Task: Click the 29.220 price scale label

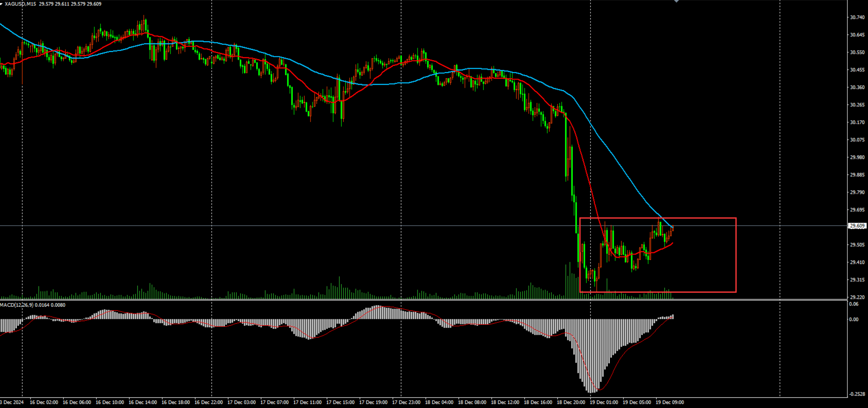Action: (857, 297)
